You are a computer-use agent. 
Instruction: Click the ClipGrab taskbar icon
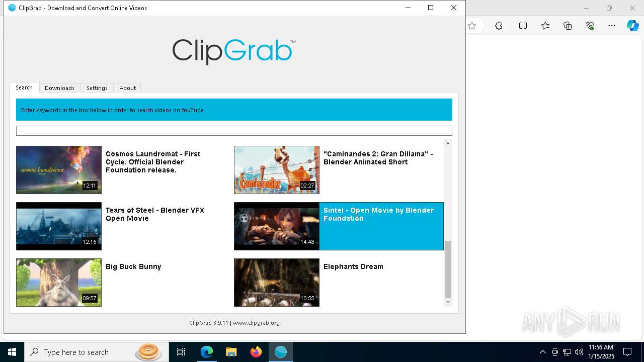point(281,352)
